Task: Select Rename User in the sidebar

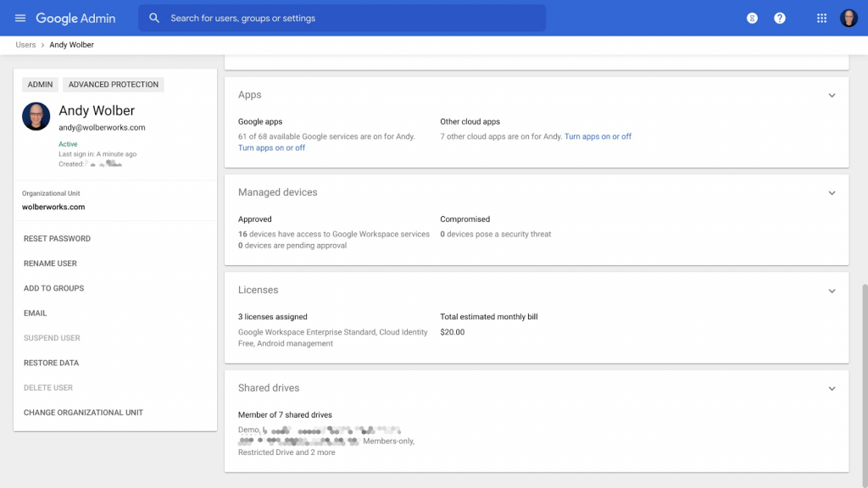Action: click(50, 263)
